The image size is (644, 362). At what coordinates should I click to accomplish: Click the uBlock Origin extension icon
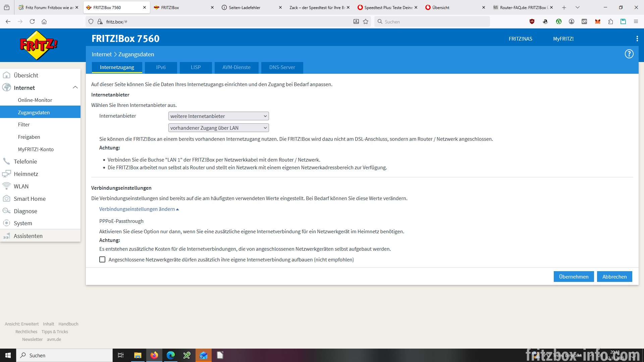(x=532, y=22)
